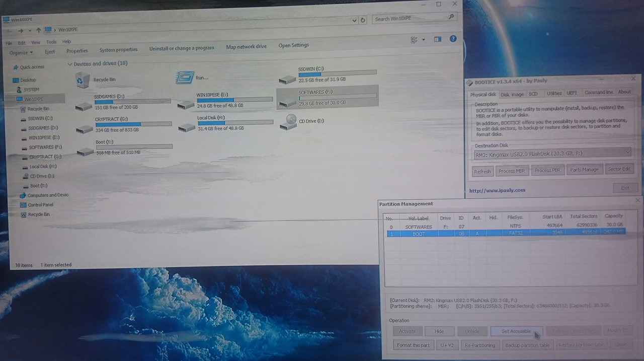Toggle the preview pane icon
The height and width of the screenshot is (361, 644).
tap(438, 39)
